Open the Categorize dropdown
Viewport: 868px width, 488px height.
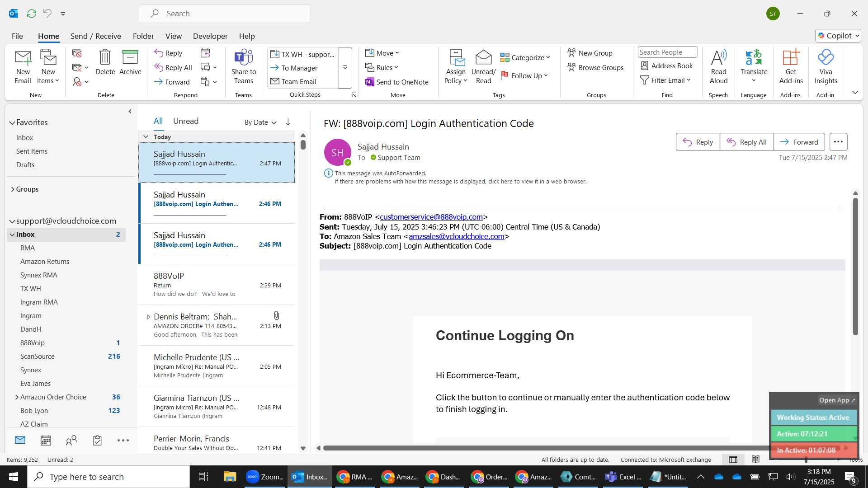tap(525, 57)
